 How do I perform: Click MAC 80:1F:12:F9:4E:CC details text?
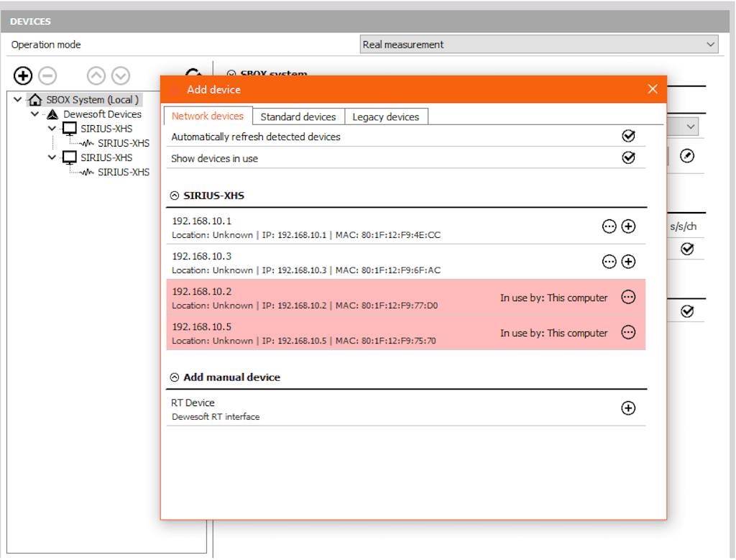pyautogui.click(x=388, y=234)
